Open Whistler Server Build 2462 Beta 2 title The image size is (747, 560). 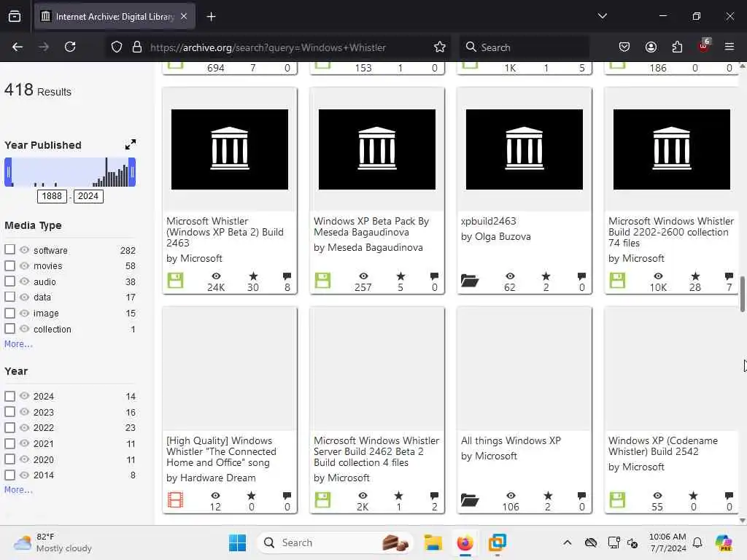tap(376, 451)
